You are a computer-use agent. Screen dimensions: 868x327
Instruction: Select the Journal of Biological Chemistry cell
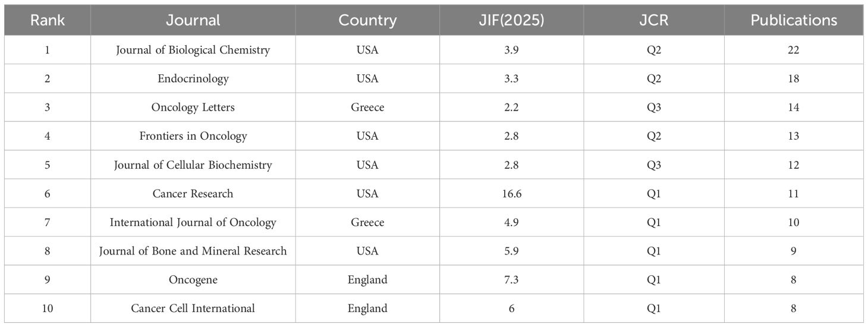[193, 50]
